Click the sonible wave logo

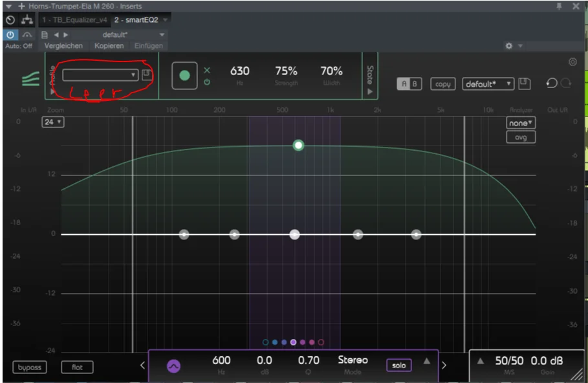[31, 79]
